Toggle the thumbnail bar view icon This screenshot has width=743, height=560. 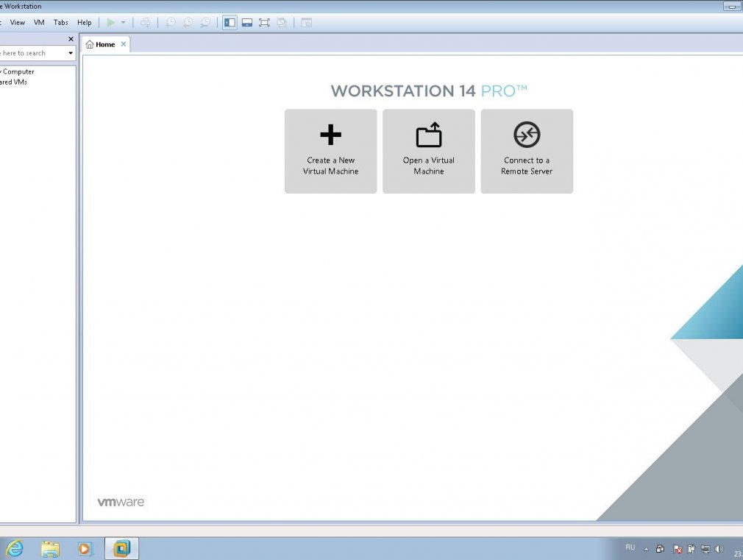(x=247, y=22)
